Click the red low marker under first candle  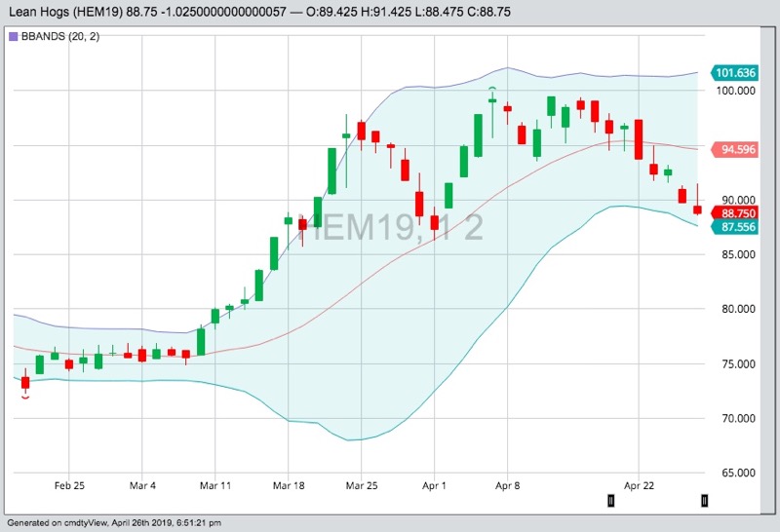click(25, 397)
